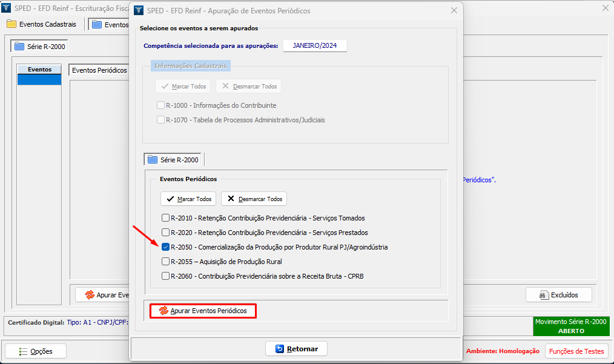Click Retornar to go back
Screen dimensions: 614x364
(296, 349)
